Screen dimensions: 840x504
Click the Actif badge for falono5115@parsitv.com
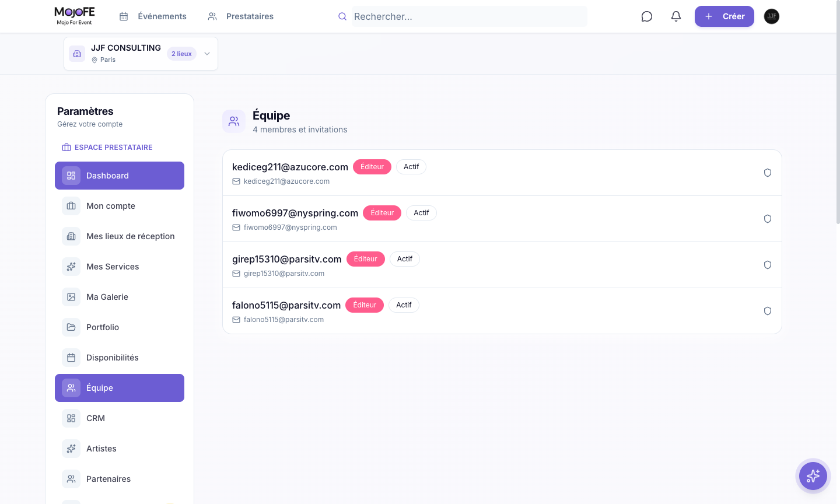(404, 305)
